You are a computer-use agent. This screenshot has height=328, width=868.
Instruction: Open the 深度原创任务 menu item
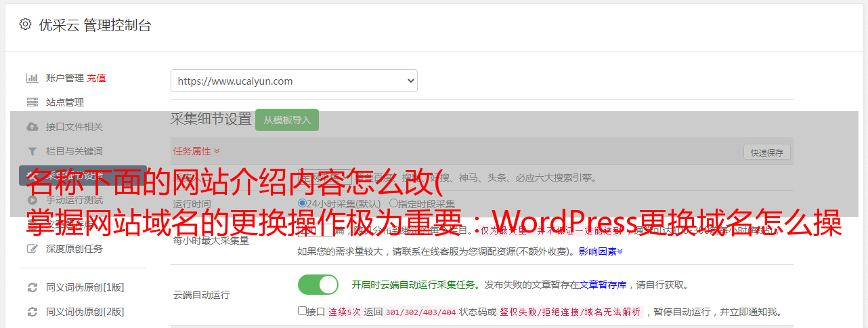[x=74, y=249]
